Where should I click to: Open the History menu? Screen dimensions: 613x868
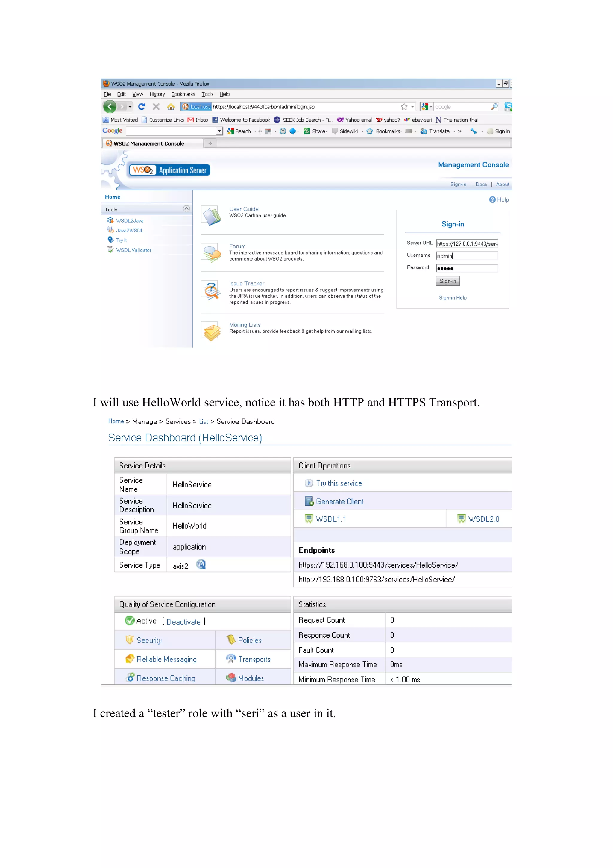(157, 94)
